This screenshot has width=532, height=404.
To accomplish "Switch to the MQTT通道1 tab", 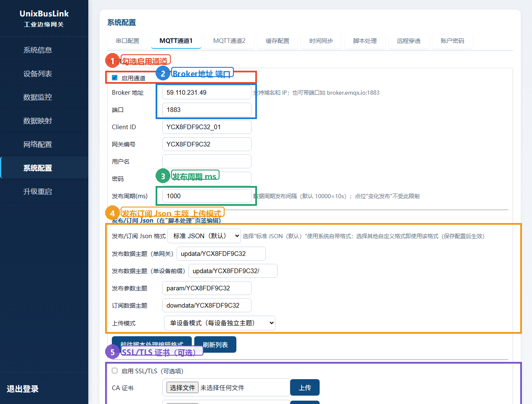I will 176,41.
